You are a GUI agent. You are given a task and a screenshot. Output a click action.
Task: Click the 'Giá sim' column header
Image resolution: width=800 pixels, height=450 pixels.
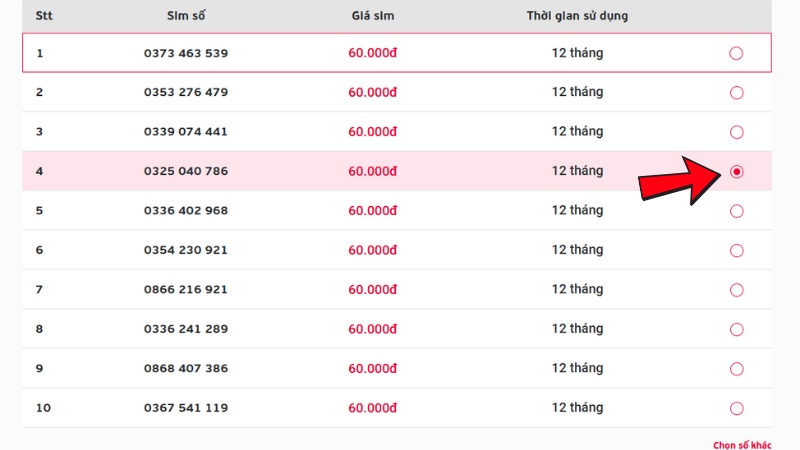372,16
